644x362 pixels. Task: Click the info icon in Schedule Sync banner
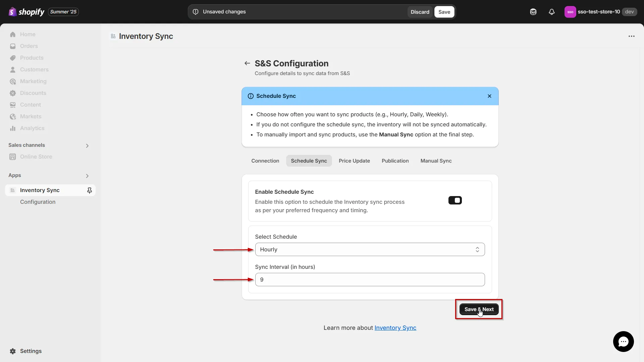click(x=251, y=96)
